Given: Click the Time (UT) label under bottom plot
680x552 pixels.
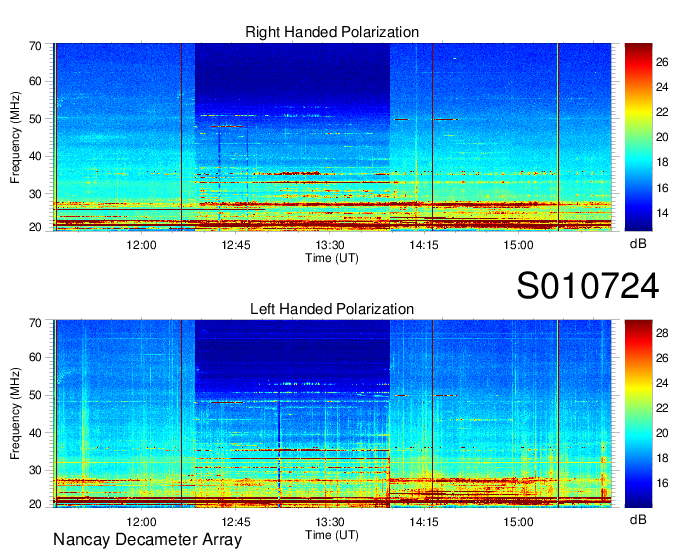Looking at the screenshot, I should [332, 535].
